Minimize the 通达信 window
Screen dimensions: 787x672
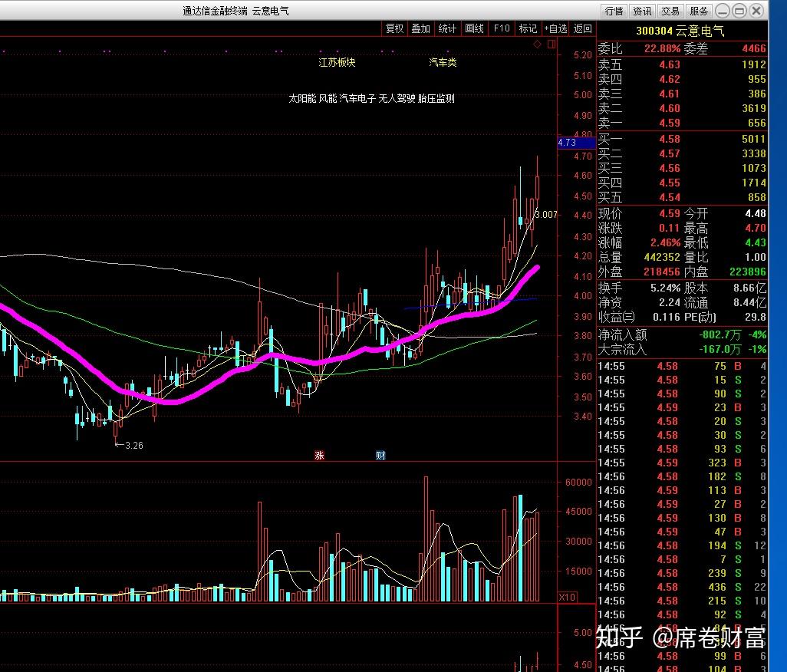pyautogui.click(x=723, y=11)
